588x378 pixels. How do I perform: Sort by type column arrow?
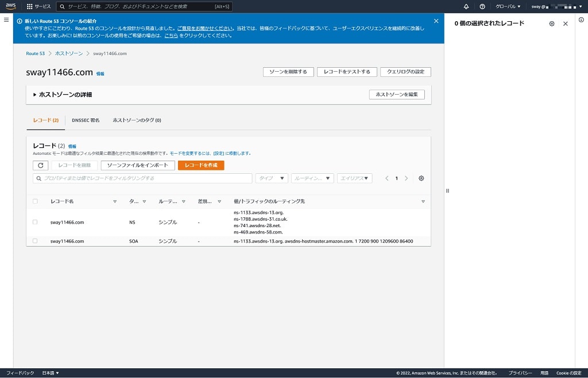coord(144,201)
